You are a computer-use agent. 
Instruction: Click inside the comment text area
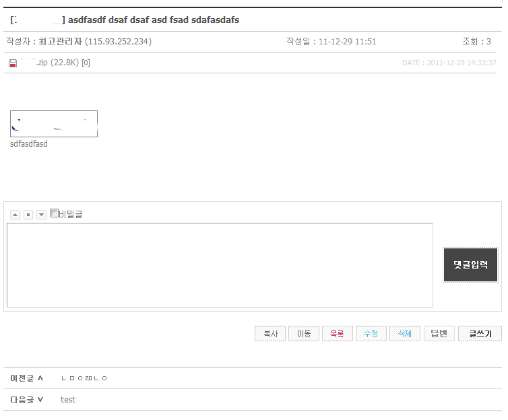[x=220, y=265]
